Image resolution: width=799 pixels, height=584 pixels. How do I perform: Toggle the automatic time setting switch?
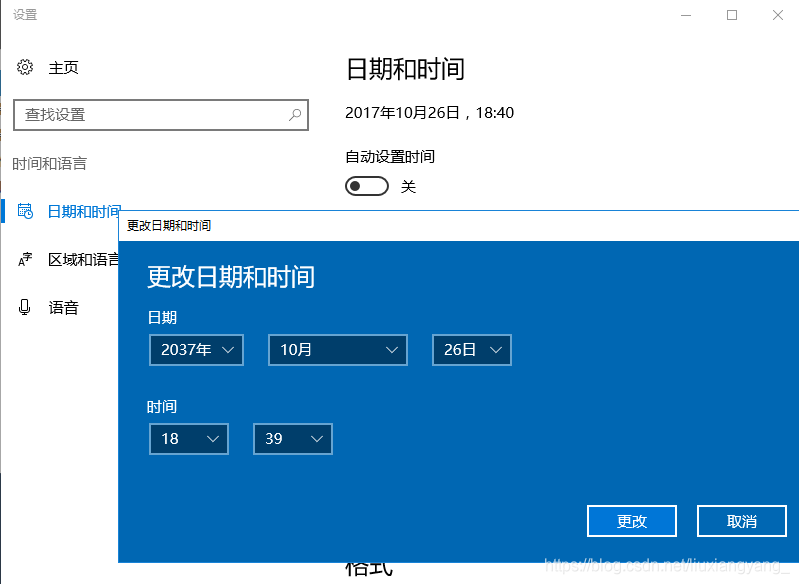pos(366,186)
